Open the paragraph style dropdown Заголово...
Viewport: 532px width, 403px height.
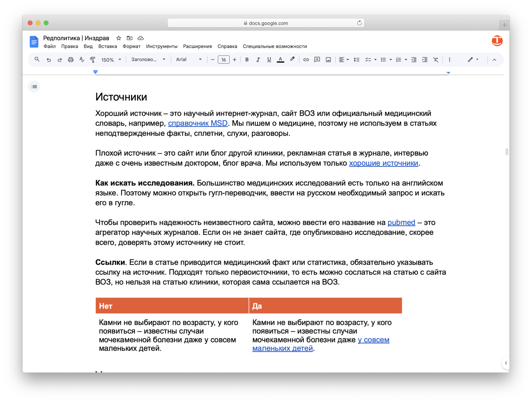tap(148, 60)
